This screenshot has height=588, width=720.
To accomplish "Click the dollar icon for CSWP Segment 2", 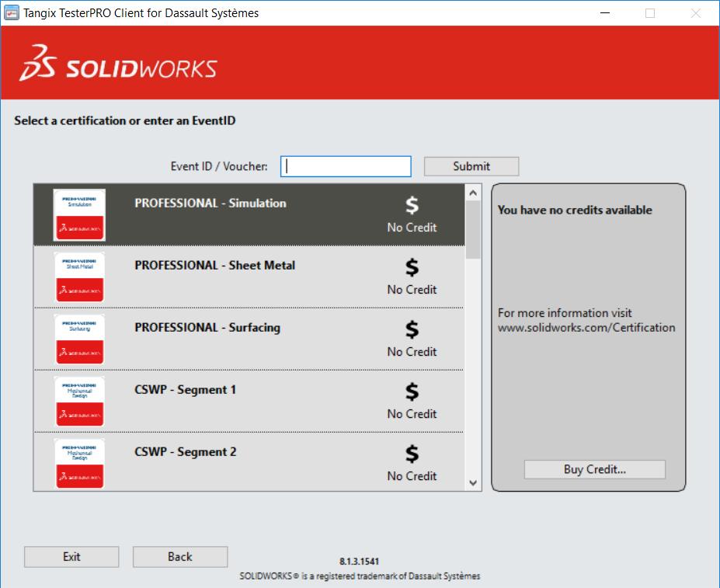I will click(x=412, y=454).
